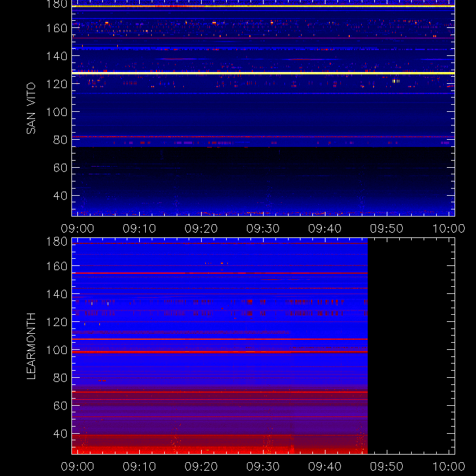Screen dimensions: 476x476
Task: Click the 09:30 label under Learmonth plot
Action: [x=263, y=466]
